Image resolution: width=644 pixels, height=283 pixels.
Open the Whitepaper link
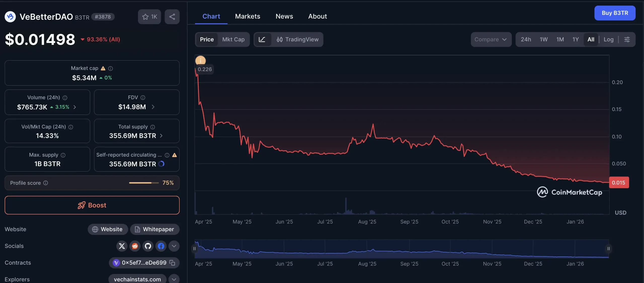155,229
